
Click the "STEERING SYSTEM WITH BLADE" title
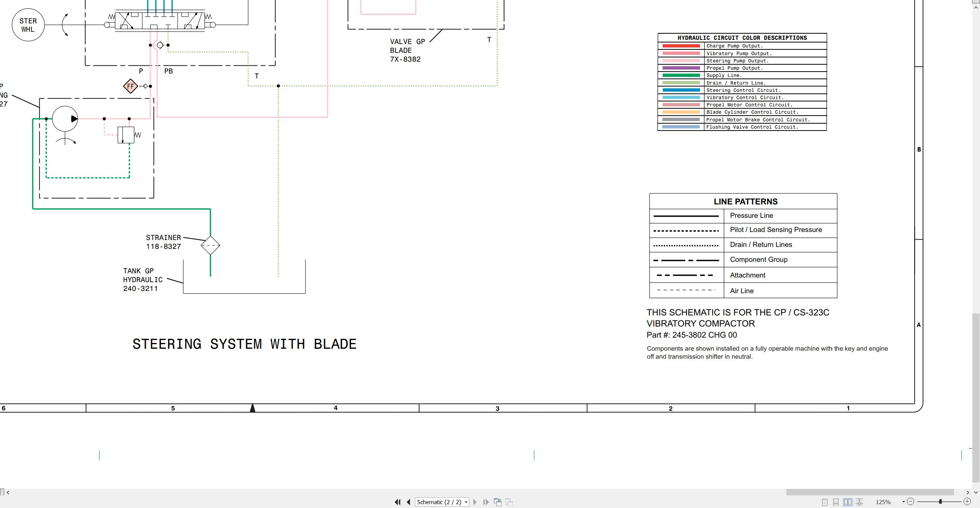[x=245, y=344]
